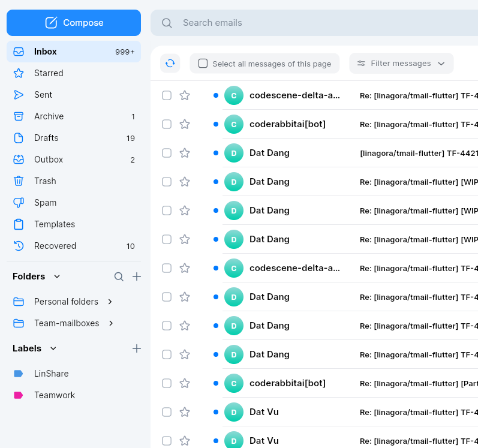The height and width of the screenshot is (448, 478).
Task: Select checkbox of first Dat Vu email
Action: click(167, 412)
